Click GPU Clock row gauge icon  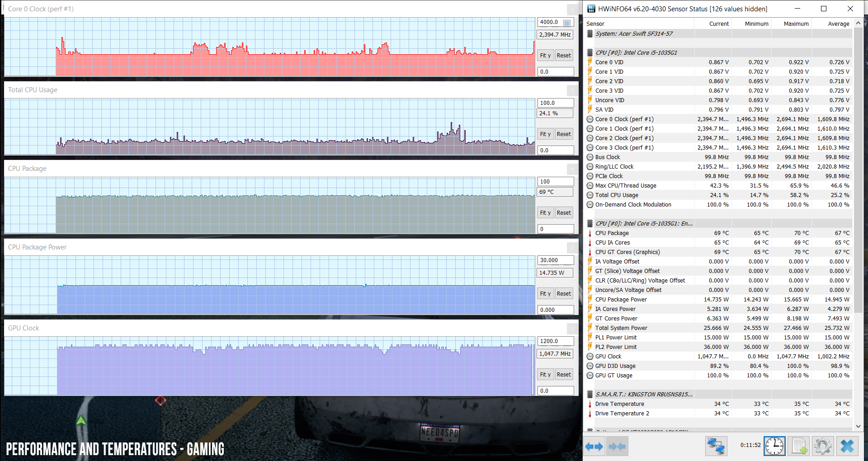[590, 357]
